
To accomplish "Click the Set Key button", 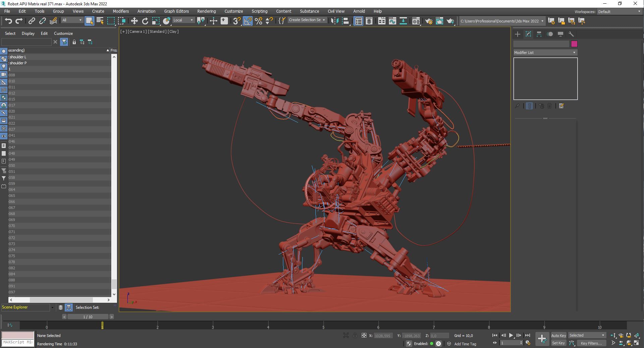I will click(x=558, y=343).
